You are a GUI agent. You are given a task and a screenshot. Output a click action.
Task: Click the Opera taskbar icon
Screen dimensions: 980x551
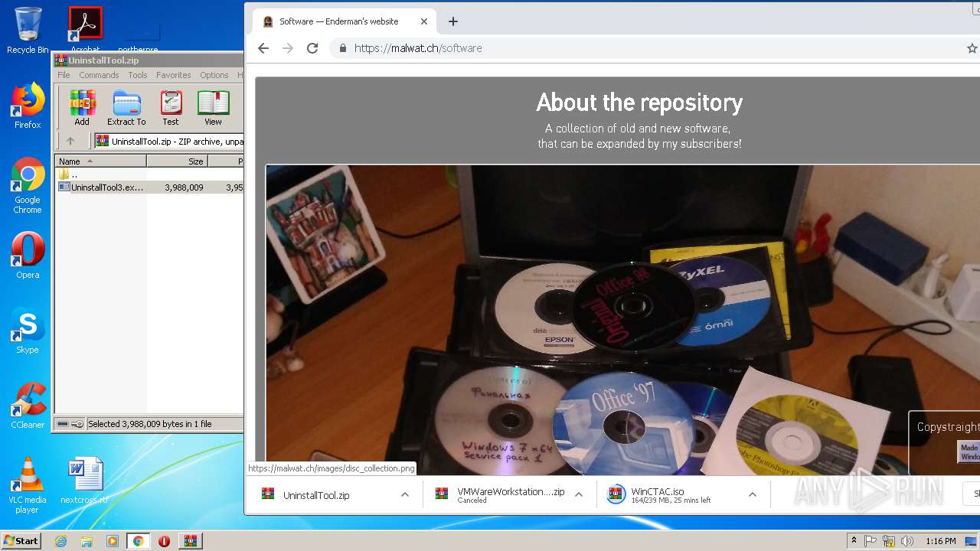(164, 541)
